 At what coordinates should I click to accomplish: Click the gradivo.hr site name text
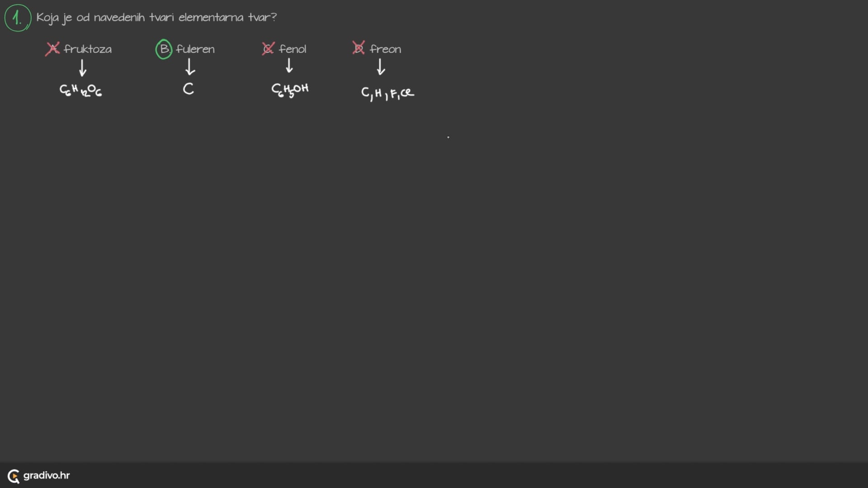pos(47,475)
